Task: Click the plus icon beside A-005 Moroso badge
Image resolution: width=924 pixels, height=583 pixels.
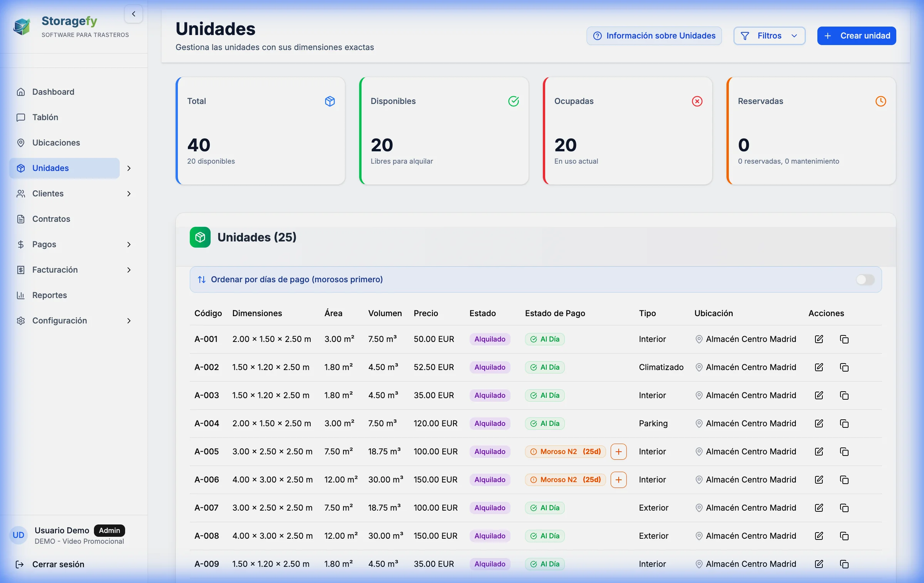Action: coord(618,451)
